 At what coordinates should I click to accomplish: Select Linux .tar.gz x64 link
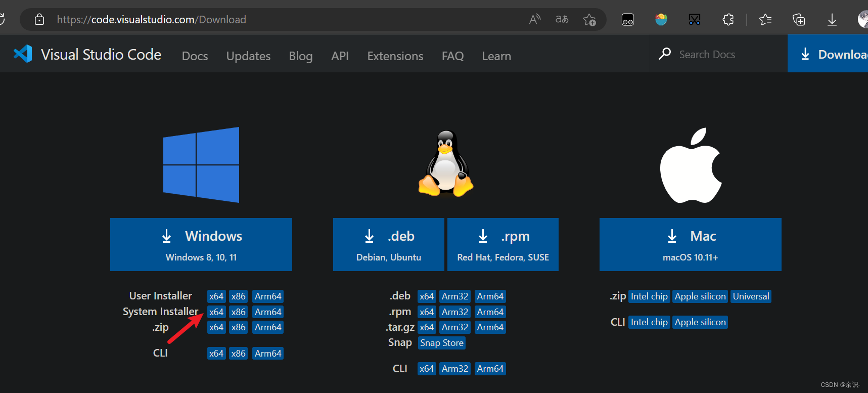(x=427, y=327)
